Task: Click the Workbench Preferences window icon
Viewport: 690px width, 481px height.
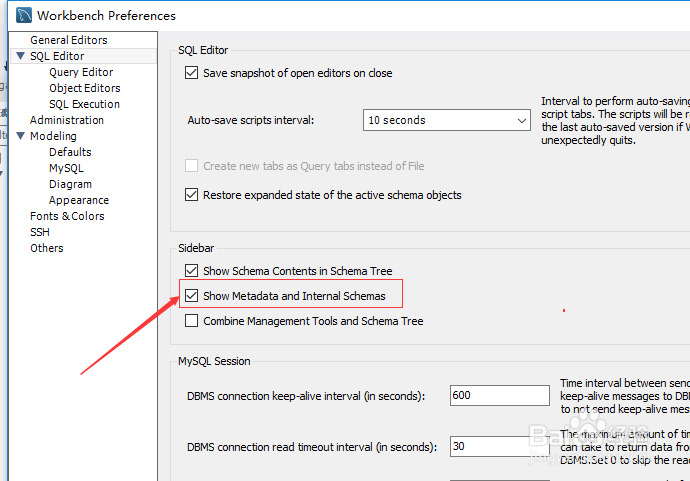Action: tap(24, 15)
